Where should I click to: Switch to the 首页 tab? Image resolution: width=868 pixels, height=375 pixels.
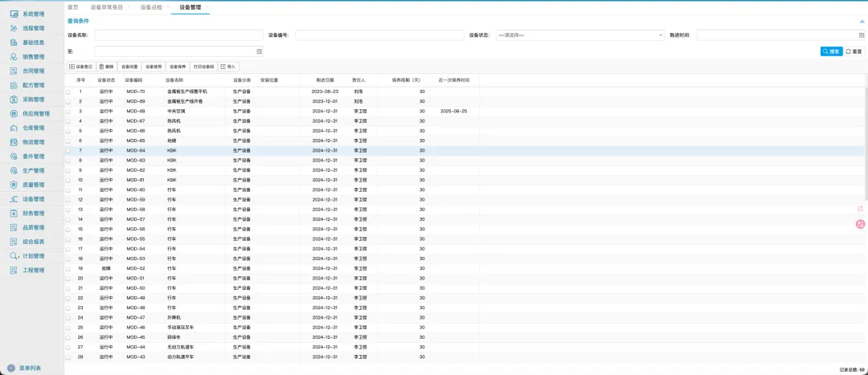click(72, 7)
